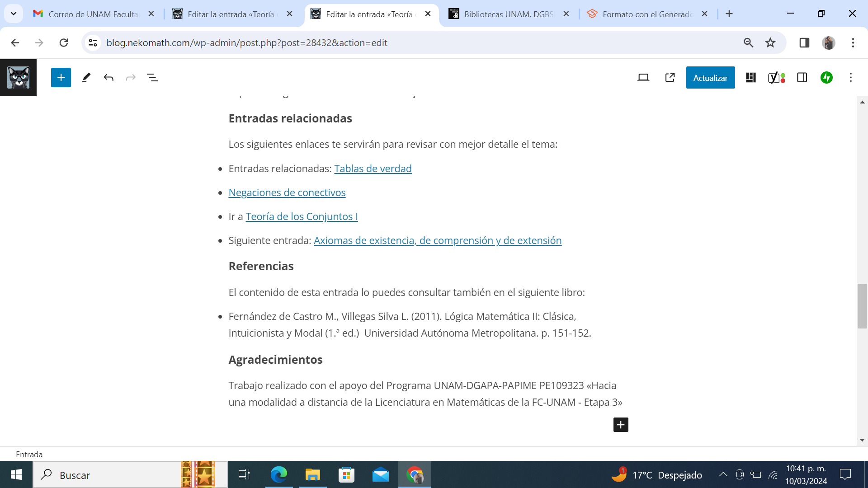Switch to Correo de UNAM Gmail tab

pos(93,14)
